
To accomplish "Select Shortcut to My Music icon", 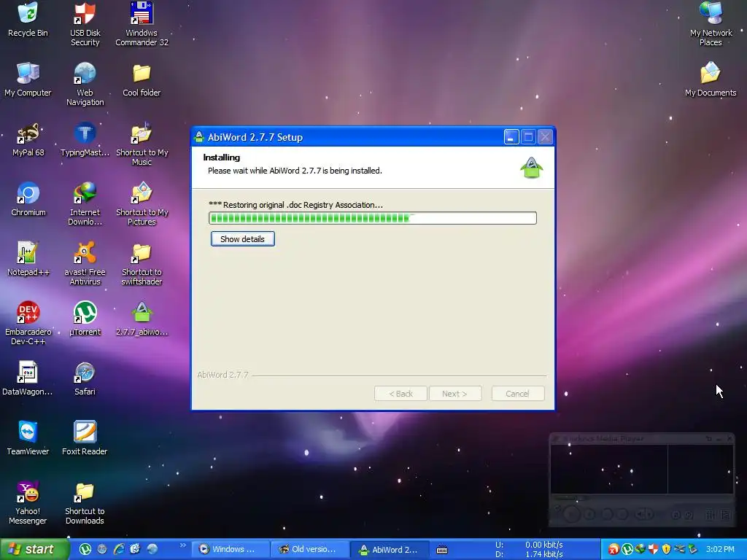I will point(142,144).
